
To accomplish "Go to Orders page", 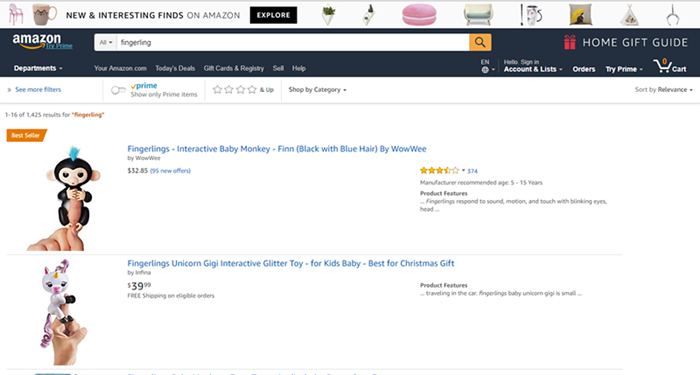I will 584,69.
